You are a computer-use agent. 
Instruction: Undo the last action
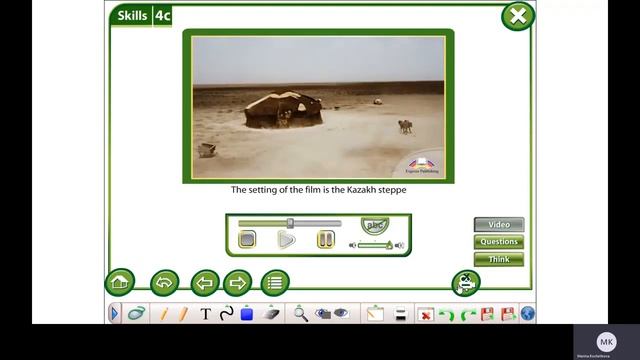coord(446,314)
